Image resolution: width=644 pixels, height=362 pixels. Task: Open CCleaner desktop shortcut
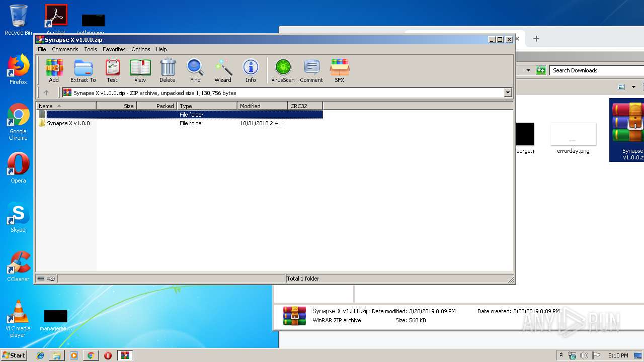click(18, 266)
